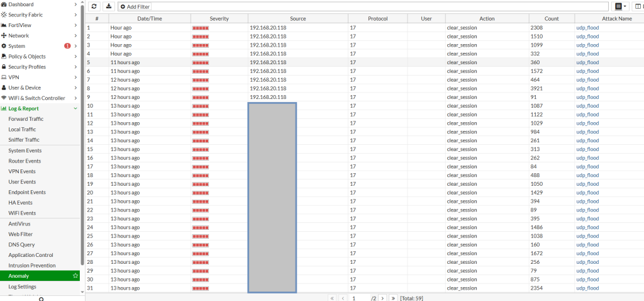Screen dimensions: 644x301
Task: Click the System gear icon
Action: (x=4, y=46)
